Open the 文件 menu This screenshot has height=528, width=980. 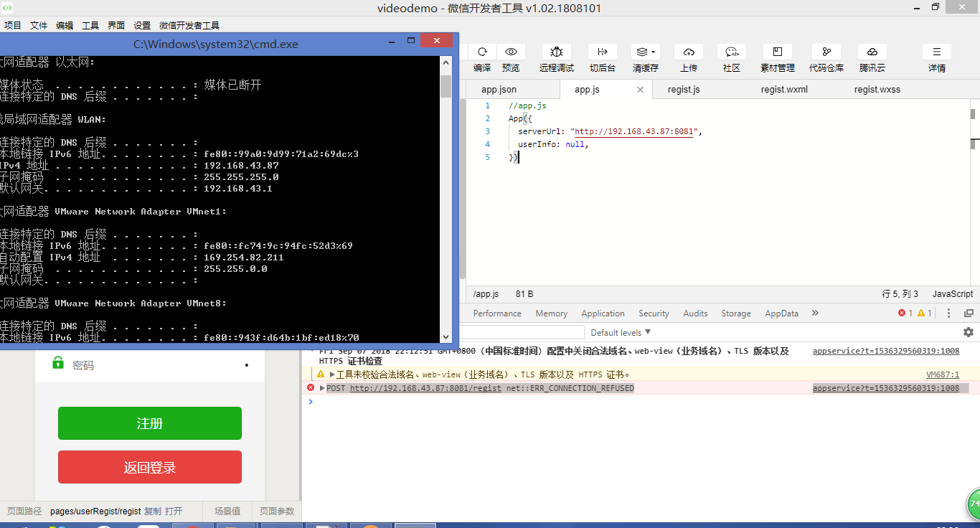coord(39,25)
